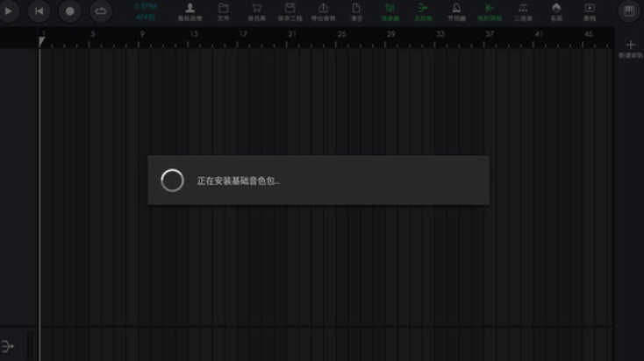
Task: Jump back to the start of the project
Action: pos(39,11)
